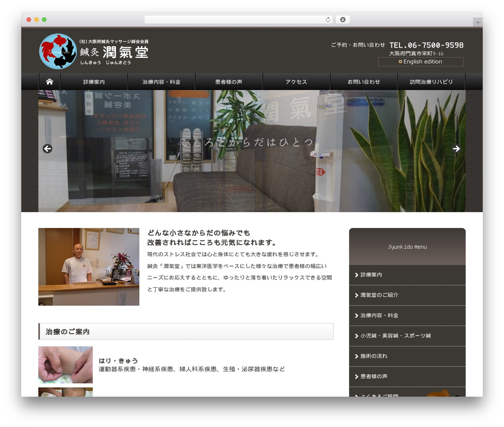
Task: Click the Jyunkido Menu sidebar header
Action: [x=407, y=247]
